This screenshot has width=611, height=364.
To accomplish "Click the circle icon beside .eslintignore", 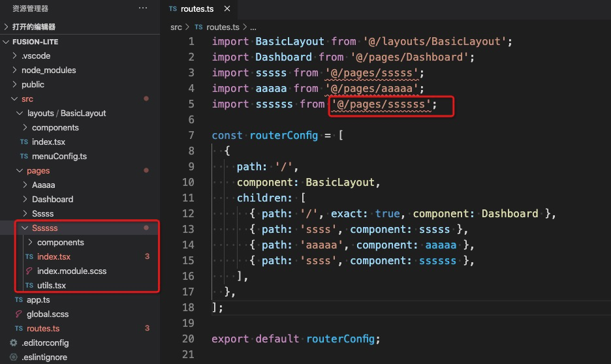I will (14, 357).
